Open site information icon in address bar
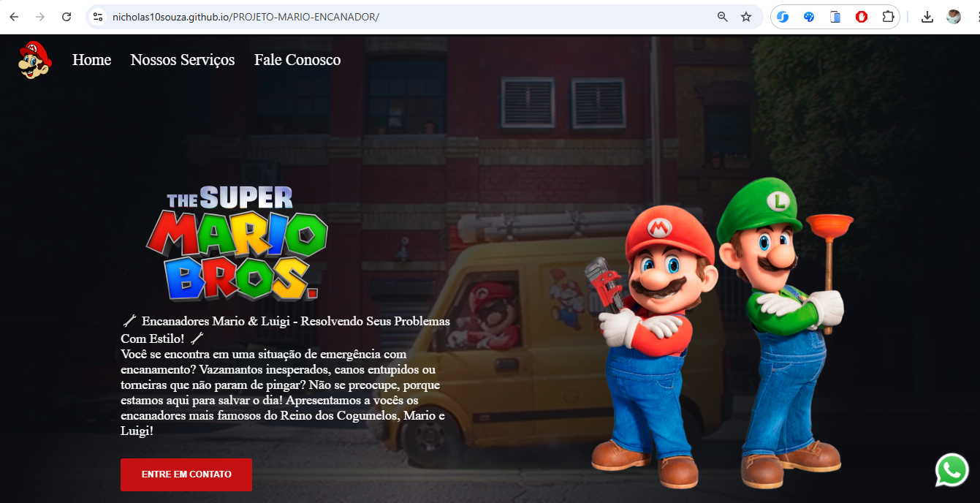Viewport: 980px width, 503px height. click(x=98, y=17)
